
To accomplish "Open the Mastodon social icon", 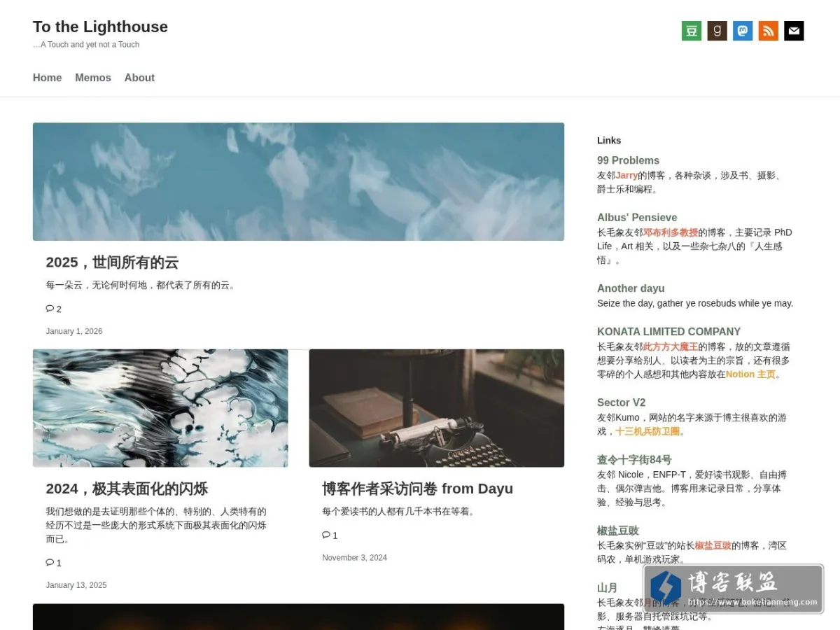I will [x=743, y=31].
